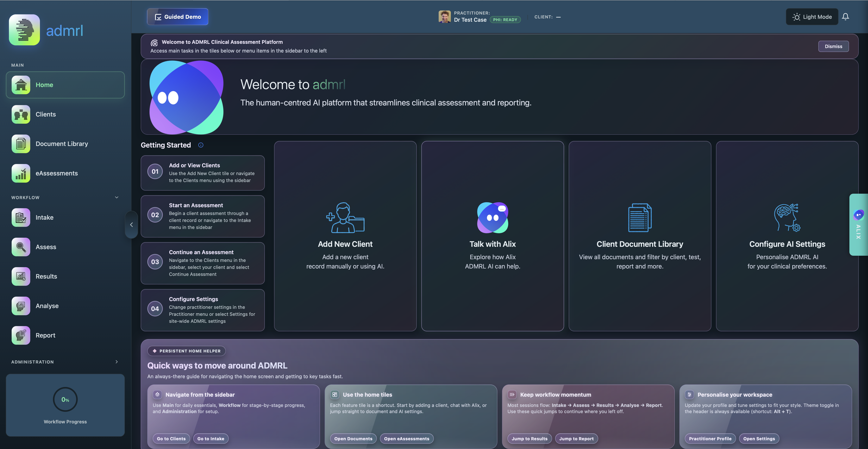Open the ALIX side panel
This screenshot has height=449, width=868.
(859, 224)
